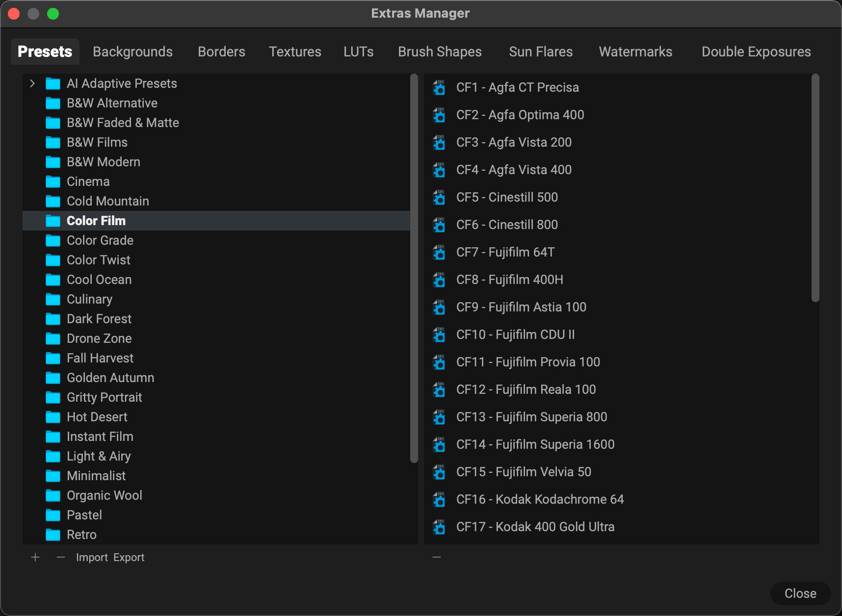The height and width of the screenshot is (616, 842).
Task: Click the preset icon beside CF11 - Fujifilm Provia 100
Action: 439,362
